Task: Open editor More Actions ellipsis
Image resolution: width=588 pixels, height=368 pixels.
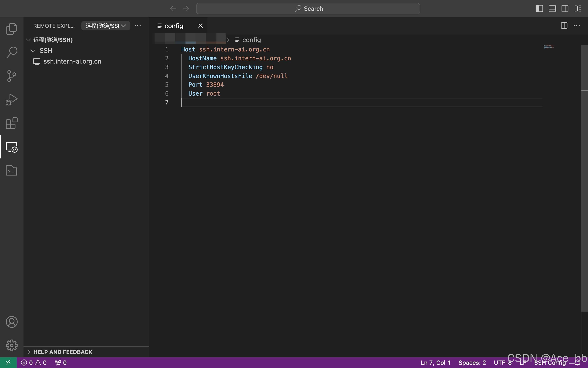Action: (x=577, y=26)
